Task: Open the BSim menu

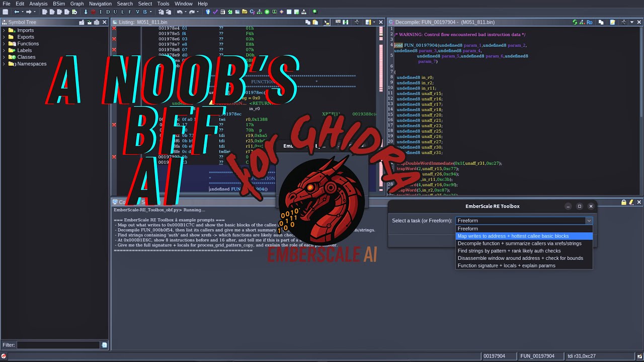Action: point(59,4)
